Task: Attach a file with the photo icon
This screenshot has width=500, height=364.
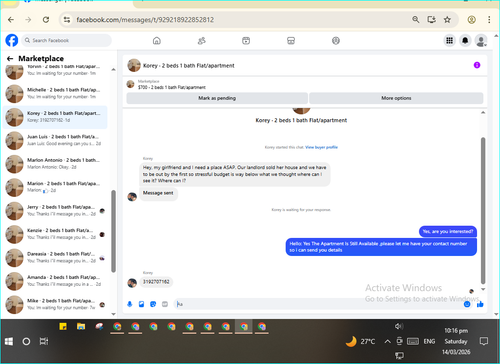Action: pyautogui.click(x=141, y=304)
